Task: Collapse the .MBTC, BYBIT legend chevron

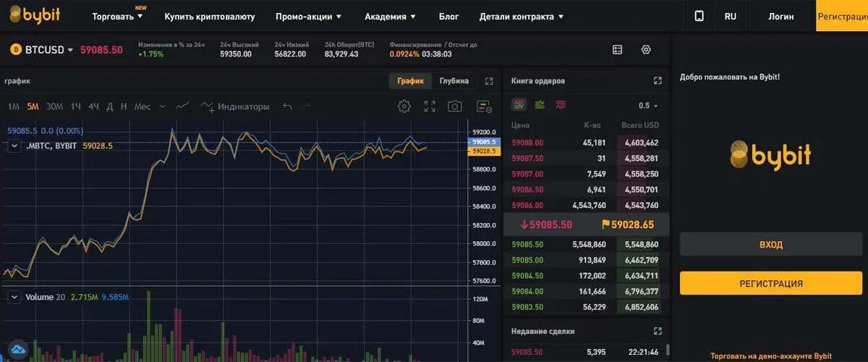Action: tap(14, 146)
